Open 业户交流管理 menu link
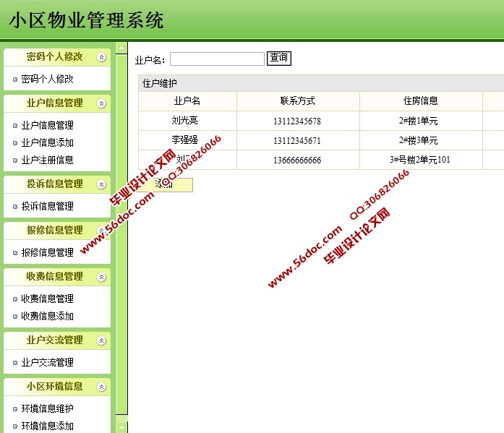 point(47,362)
